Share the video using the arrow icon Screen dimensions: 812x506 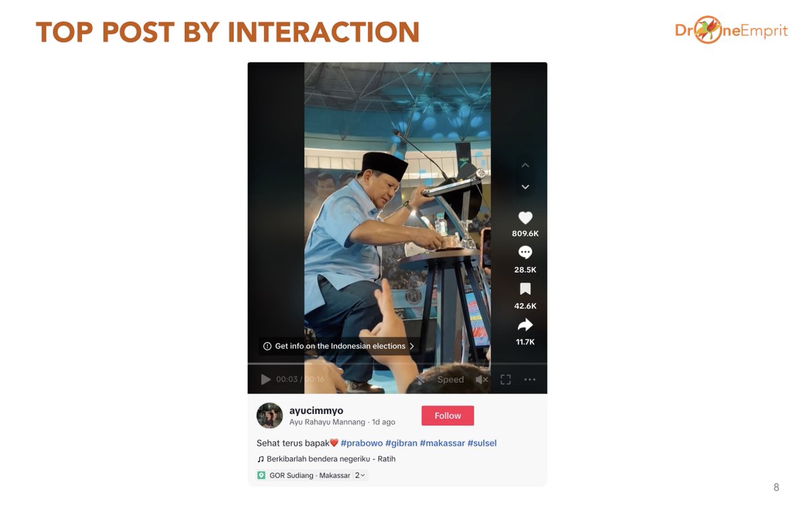[525, 325]
